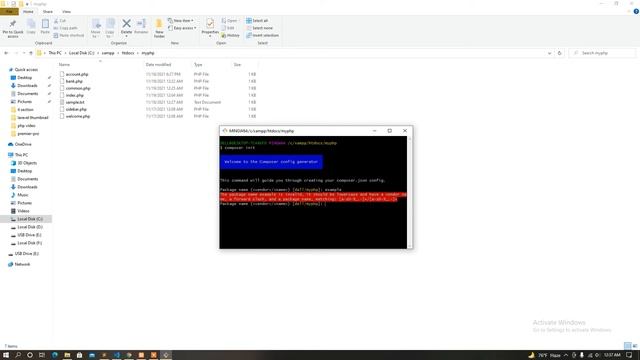Select index.php file
The width and height of the screenshot is (640, 360).
pyautogui.click(x=74, y=95)
